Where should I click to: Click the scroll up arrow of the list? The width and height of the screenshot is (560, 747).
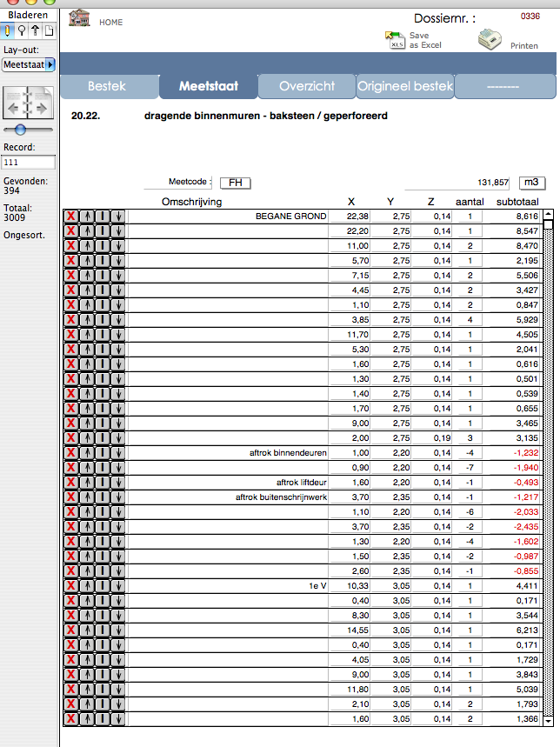click(548, 223)
